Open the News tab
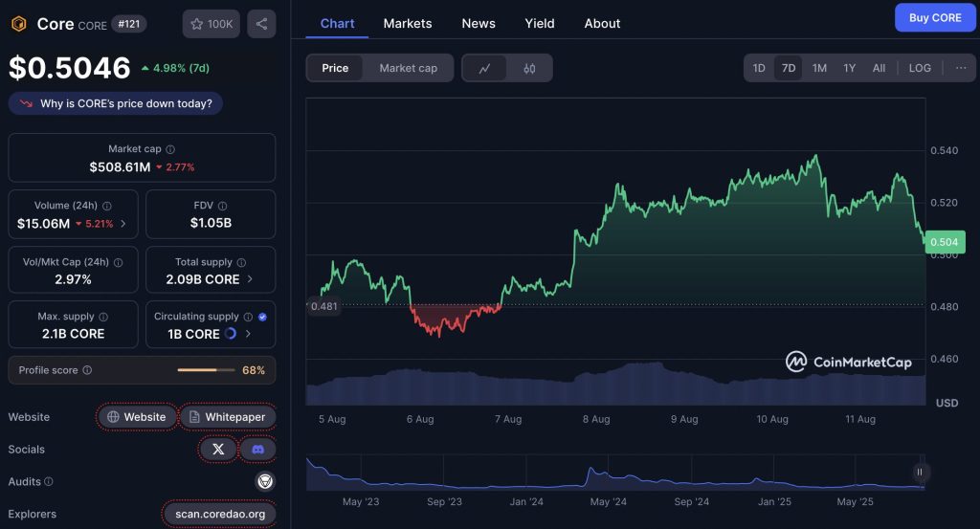The height and width of the screenshot is (529, 980). point(479,24)
